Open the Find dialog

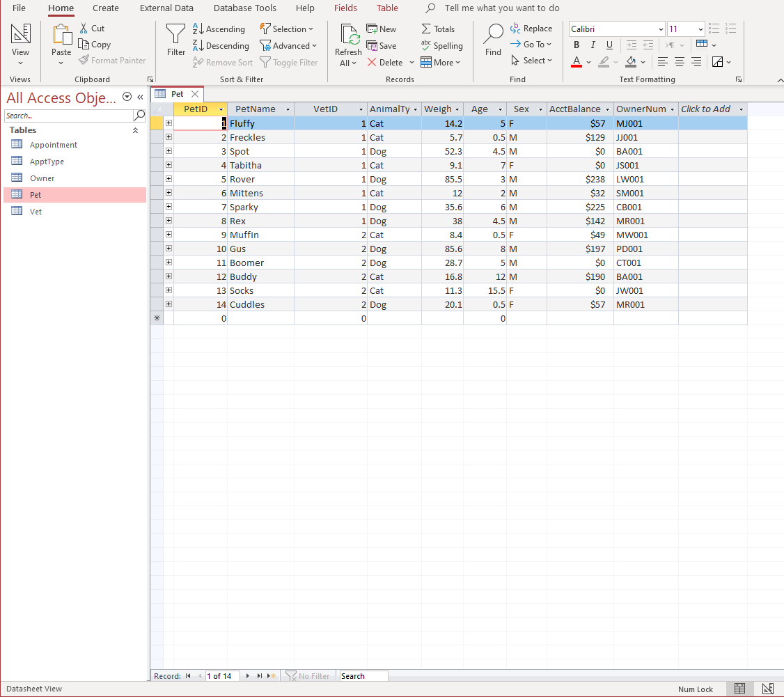coord(493,43)
